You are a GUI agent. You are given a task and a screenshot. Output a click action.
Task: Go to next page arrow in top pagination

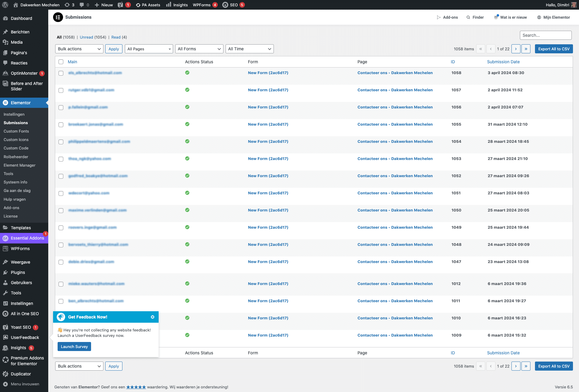[x=516, y=49]
